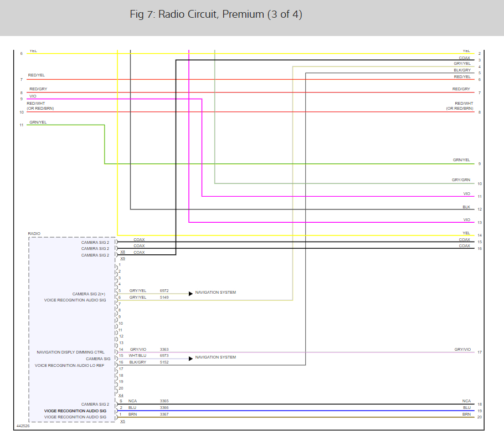Select circuit number 3365
The width and height of the screenshot is (504, 440).
coord(164,401)
